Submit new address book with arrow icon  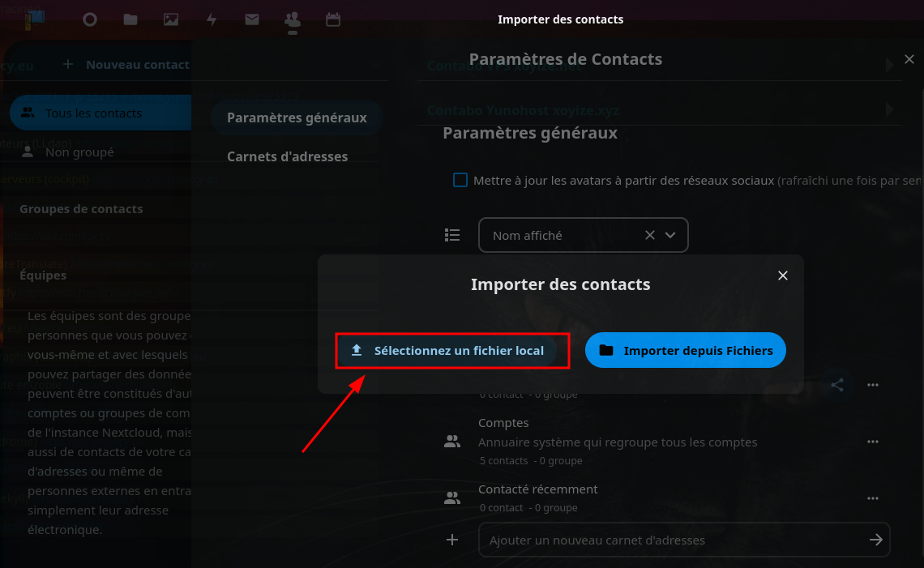point(875,540)
